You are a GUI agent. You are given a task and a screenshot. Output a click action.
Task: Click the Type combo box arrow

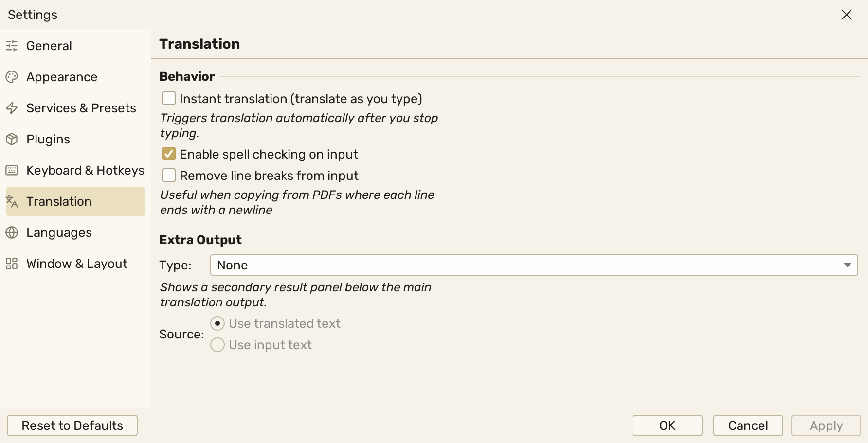pyautogui.click(x=847, y=265)
